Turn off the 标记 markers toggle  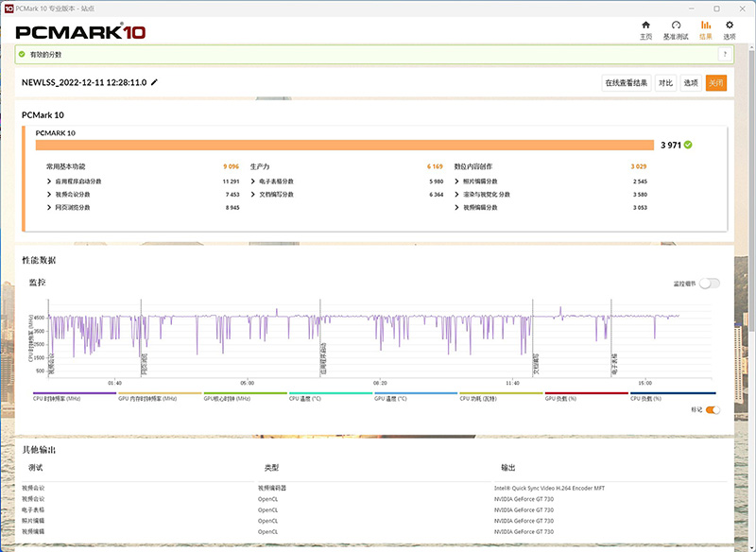[x=713, y=409]
